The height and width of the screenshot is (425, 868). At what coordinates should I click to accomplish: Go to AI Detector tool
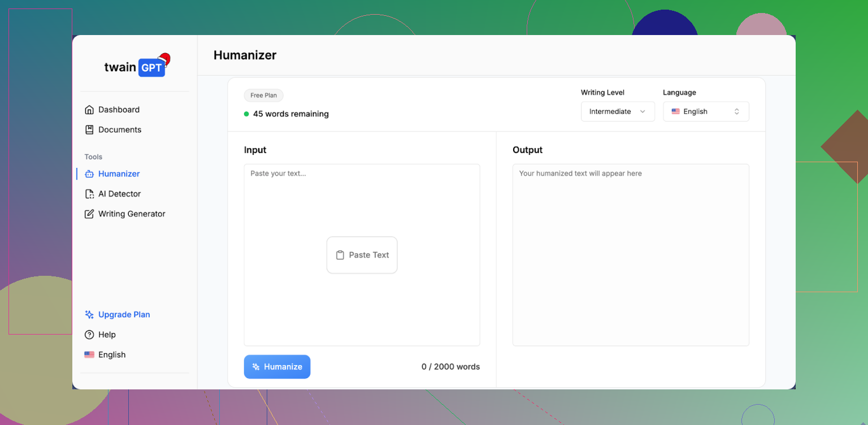tap(119, 194)
